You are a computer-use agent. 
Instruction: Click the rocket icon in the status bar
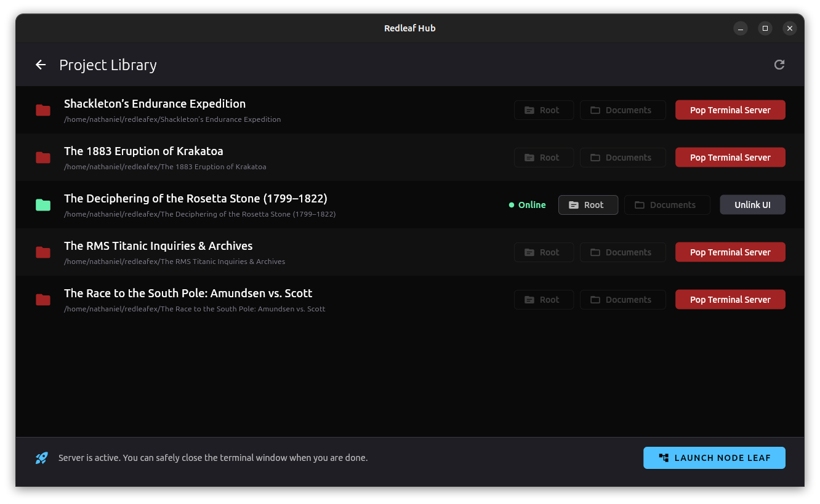(x=42, y=458)
